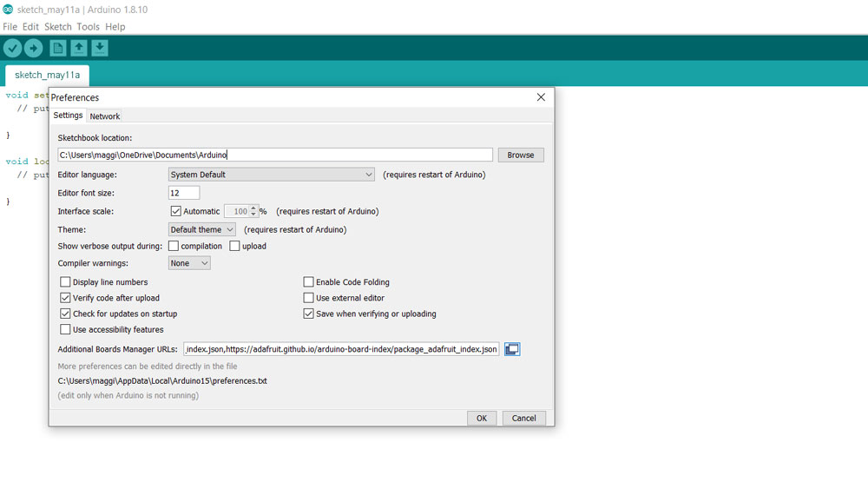Viewport: 868px width, 489px height.
Task: Enable verbose output during compilation
Action: (x=174, y=246)
